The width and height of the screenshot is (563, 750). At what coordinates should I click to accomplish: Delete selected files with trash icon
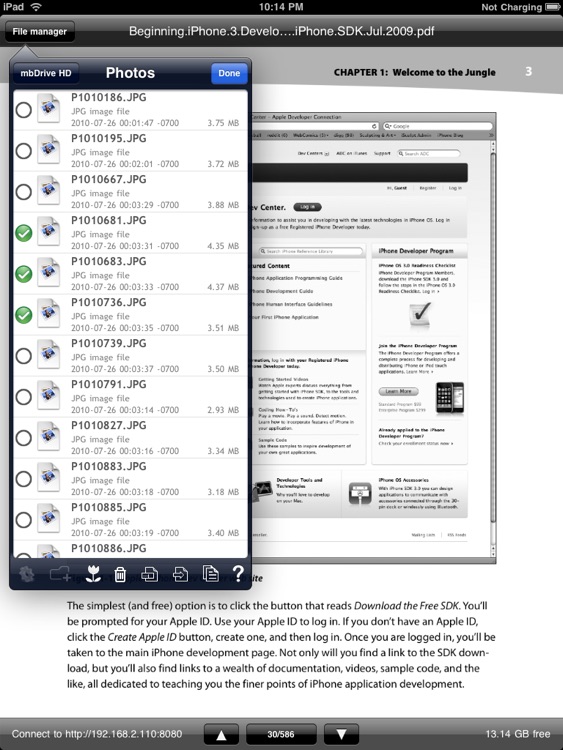(x=120, y=574)
